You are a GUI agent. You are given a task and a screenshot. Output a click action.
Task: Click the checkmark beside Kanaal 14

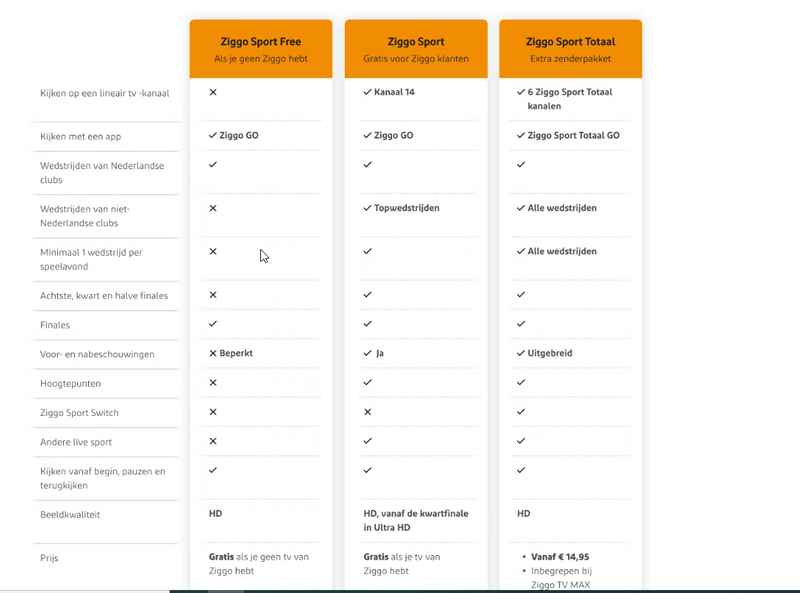click(x=367, y=92)
